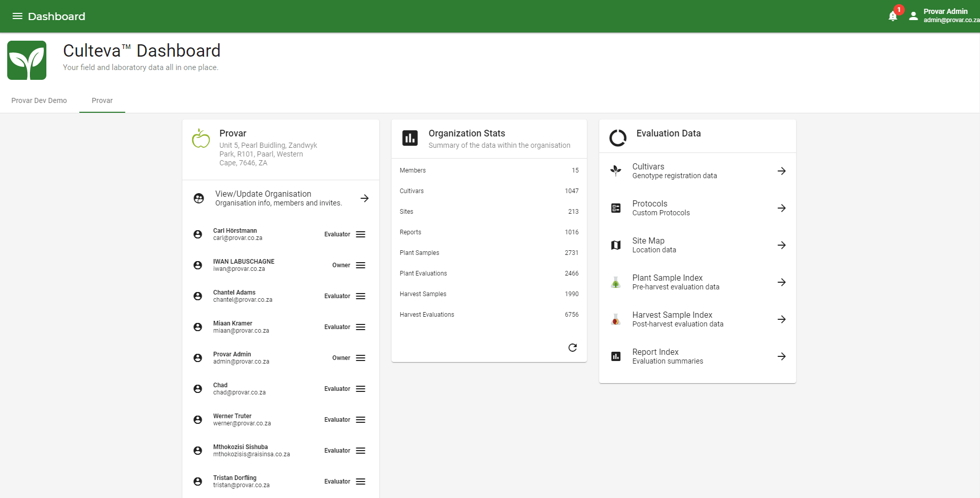Click IWAN LABUSCHAGNE's avatar icon
980x498 pixels.
[198, 265]
